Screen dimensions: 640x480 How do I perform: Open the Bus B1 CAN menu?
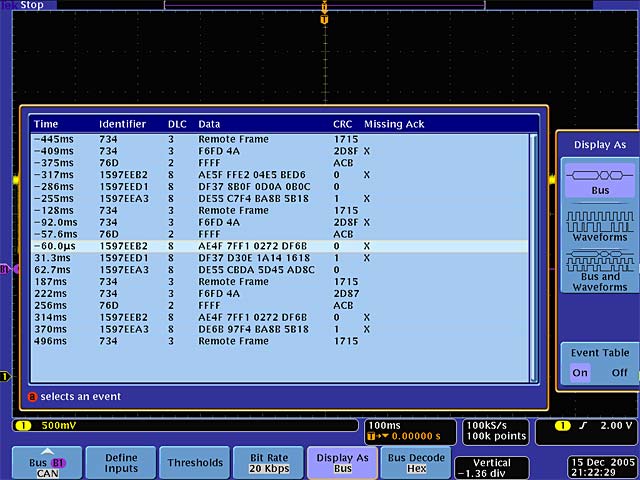[47, 462]
